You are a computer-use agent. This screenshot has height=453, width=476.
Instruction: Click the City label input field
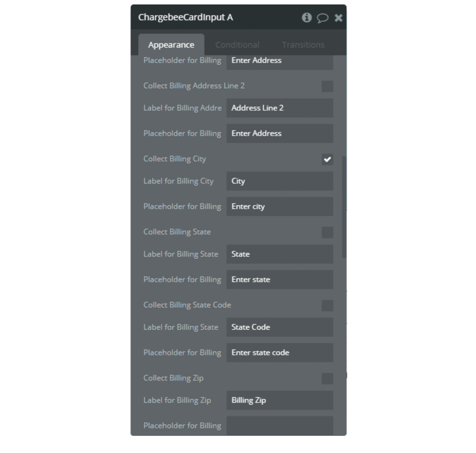[x=280, y=181]
